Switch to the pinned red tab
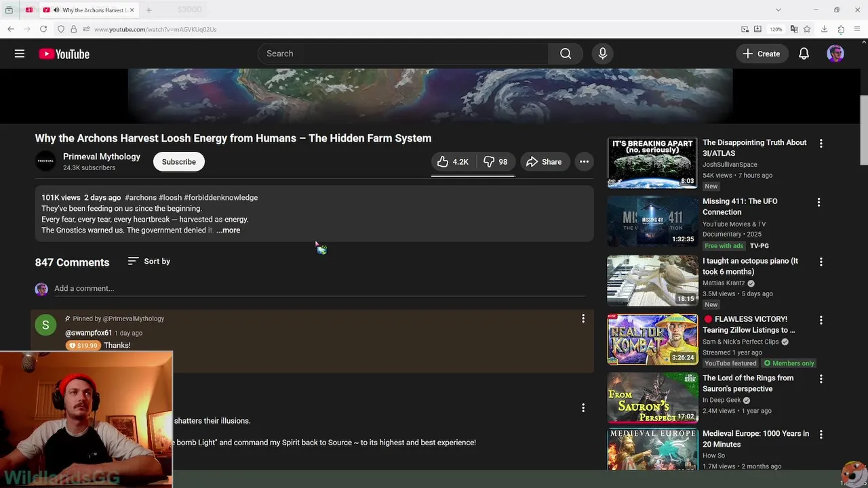This screenshot has width=868, height=488. (29, 10)
